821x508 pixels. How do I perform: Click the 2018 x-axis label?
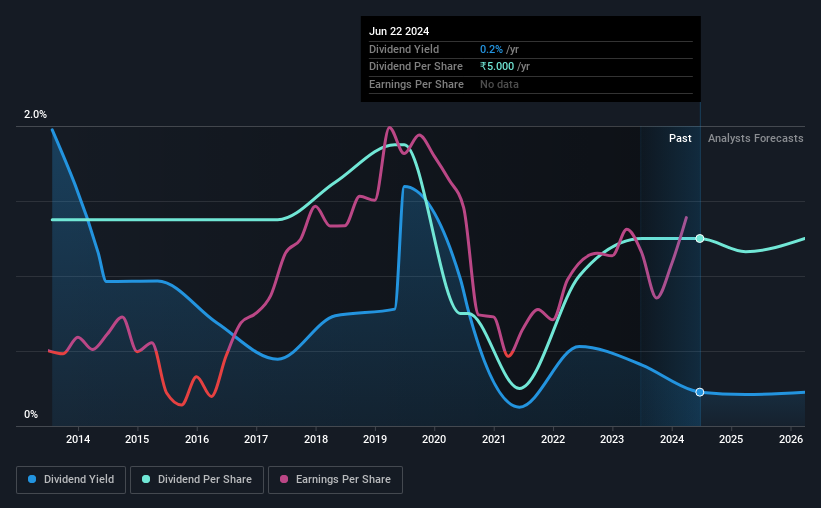pos(316,439)
